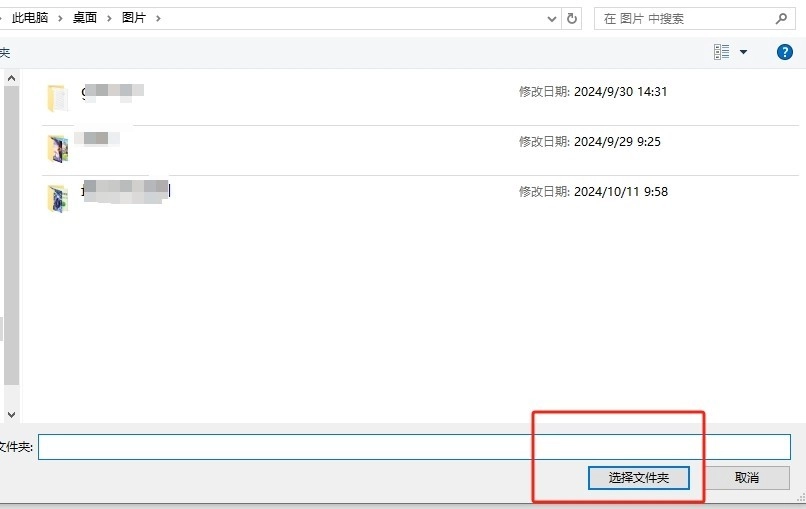Click the 在 图片 中搜索 search field
806x509 pixels.
click(685, 18)
